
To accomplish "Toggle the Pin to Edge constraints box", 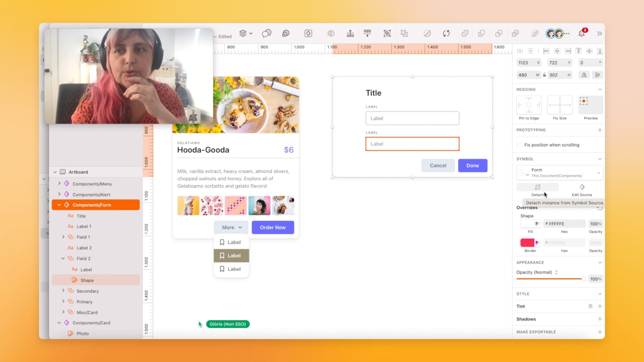I will pos(529,105).
